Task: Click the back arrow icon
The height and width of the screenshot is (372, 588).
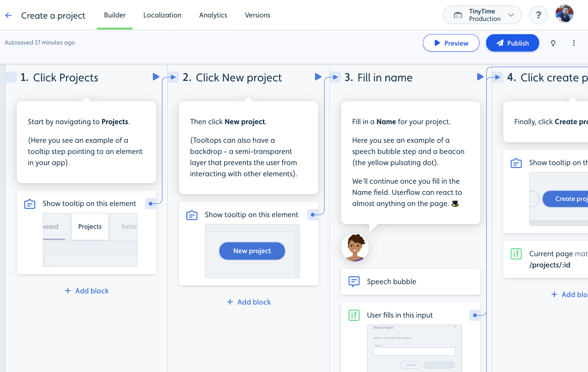Action: coord(9,15)
